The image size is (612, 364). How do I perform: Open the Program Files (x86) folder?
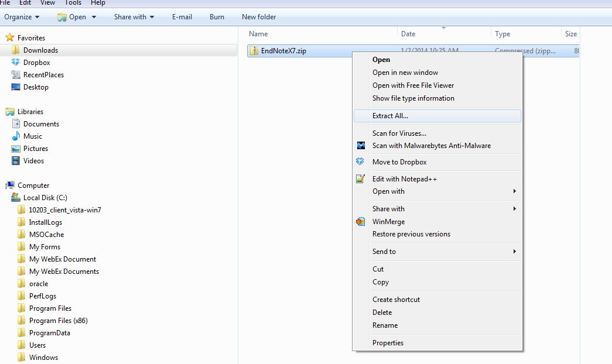(58, 321)
